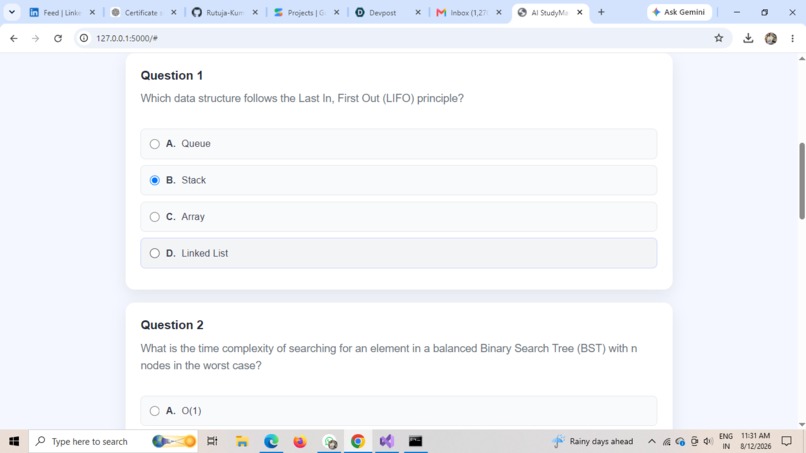The width and height of the screenshot is (806, 453).
Task: View site information icon in address bar
Action: coord(84,38)
